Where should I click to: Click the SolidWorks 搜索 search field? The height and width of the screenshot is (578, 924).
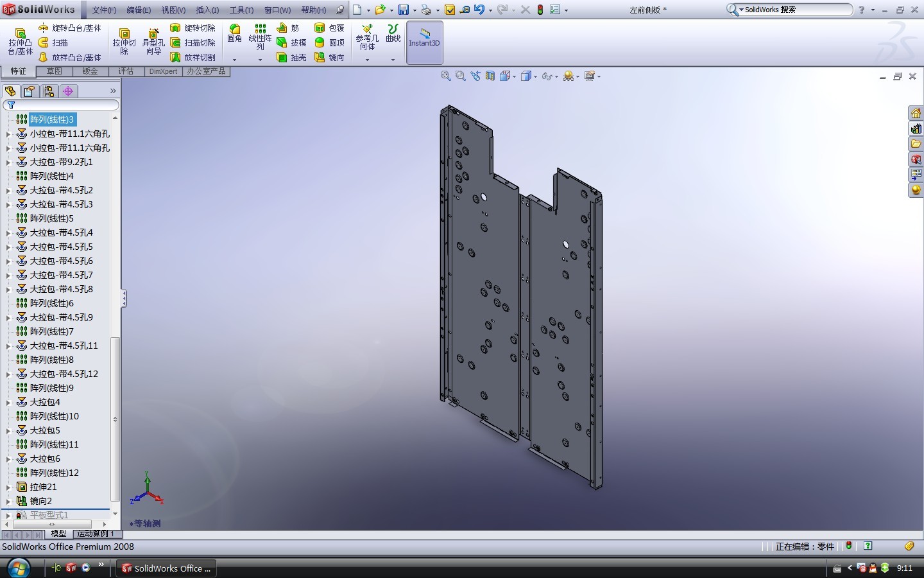[795, 10]
